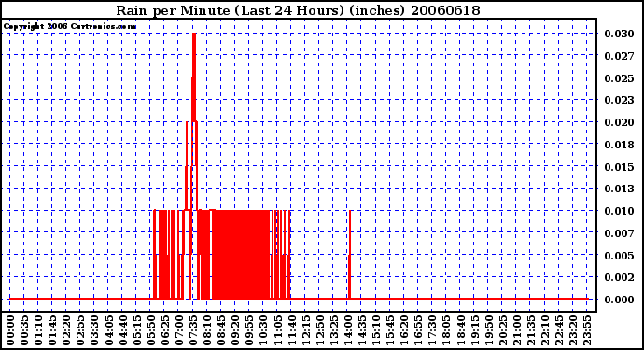Select the 0.027 y-axis label

click(x=619, y=55)
